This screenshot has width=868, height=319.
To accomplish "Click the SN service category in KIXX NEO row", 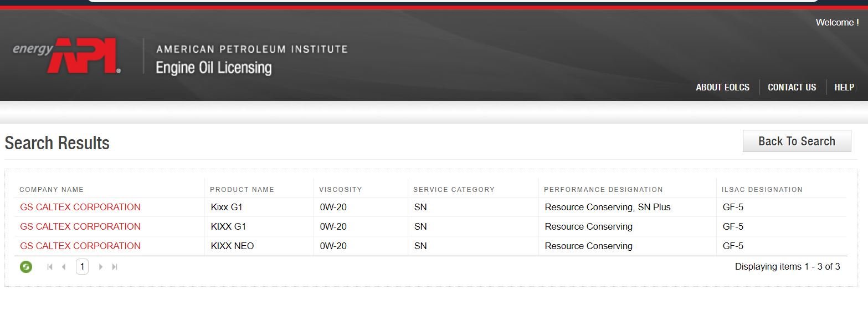I will [420, 246].
